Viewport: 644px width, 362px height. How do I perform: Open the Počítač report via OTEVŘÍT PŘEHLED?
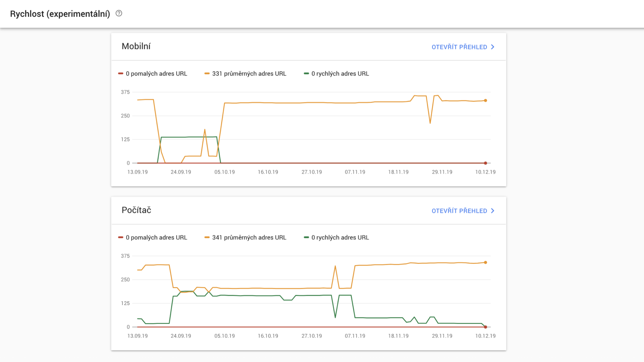[459, 211]
